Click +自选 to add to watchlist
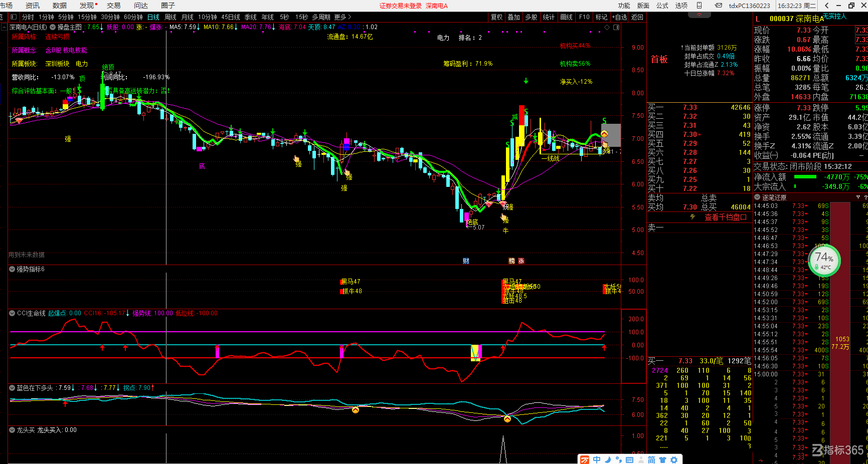The image size is (868, 464). [619, 17]
